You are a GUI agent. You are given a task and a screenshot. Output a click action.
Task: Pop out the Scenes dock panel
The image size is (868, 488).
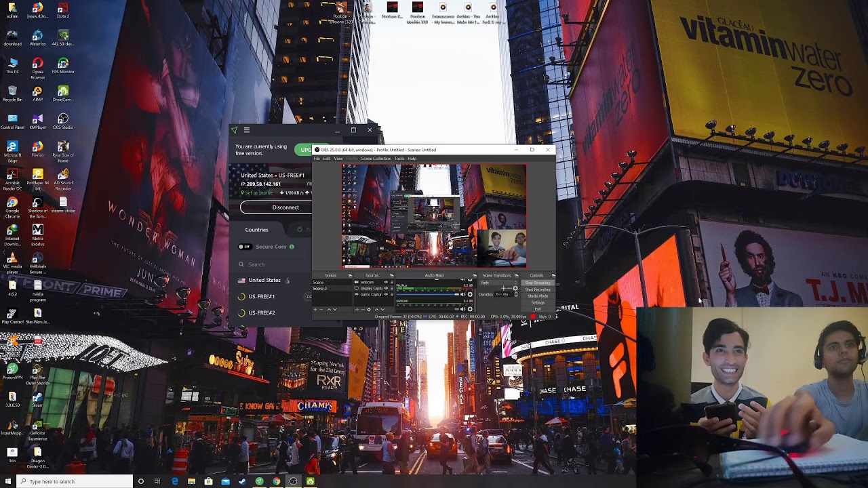click(350, 275)
